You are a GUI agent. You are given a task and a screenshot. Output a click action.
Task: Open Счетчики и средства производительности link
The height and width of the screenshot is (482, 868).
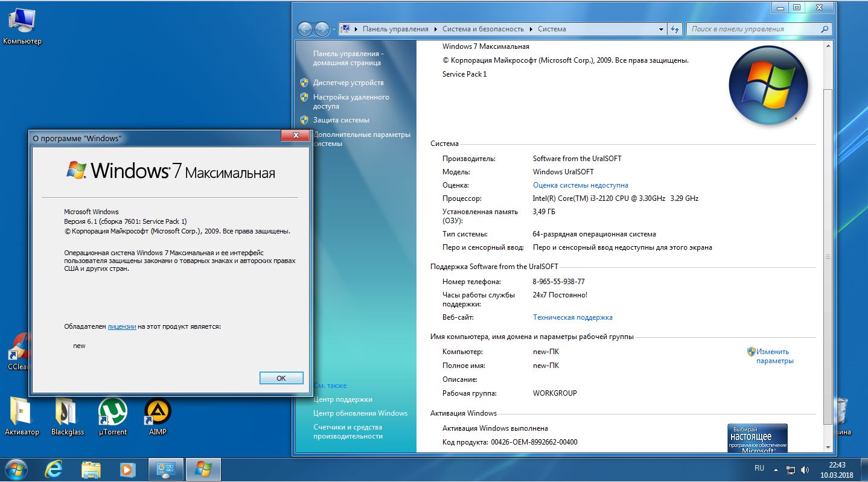point(348,431)
